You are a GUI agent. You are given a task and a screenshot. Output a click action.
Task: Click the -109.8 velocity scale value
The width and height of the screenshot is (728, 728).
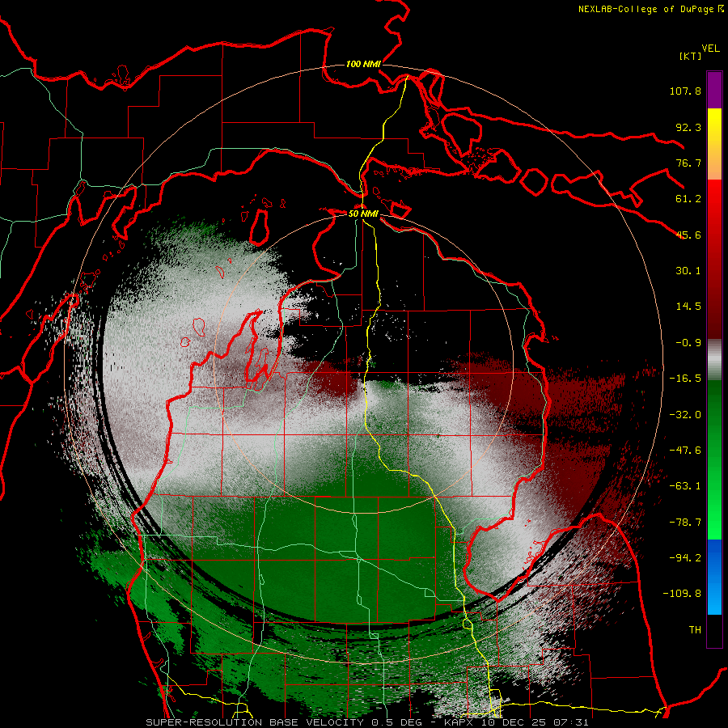[682, 594]
